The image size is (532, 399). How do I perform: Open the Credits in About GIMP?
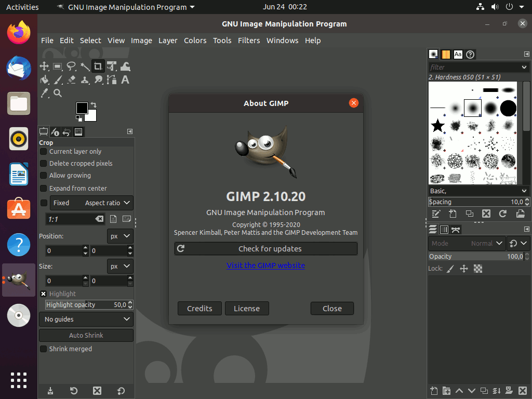(199, 309)
